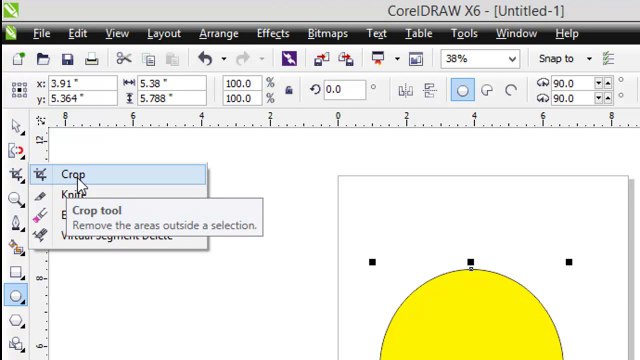Screen dimensions: 640x360
Task: Open the Welcome screen icon
Action: coord(416,59)
